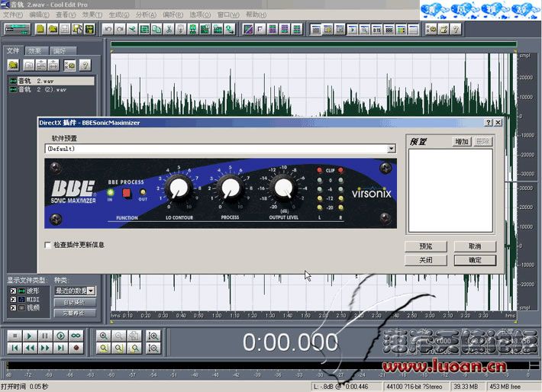Open the 帮助(H) menu

click(256, 14)
